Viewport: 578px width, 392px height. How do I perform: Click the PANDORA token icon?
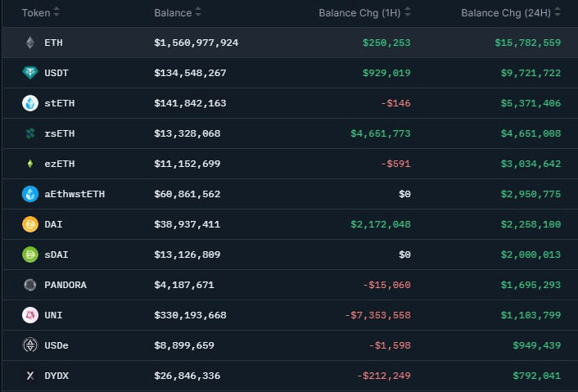[x=30, y=285]
